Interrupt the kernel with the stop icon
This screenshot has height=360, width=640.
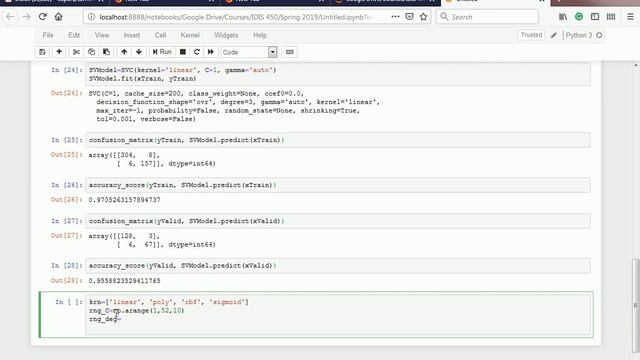(183, 52)
